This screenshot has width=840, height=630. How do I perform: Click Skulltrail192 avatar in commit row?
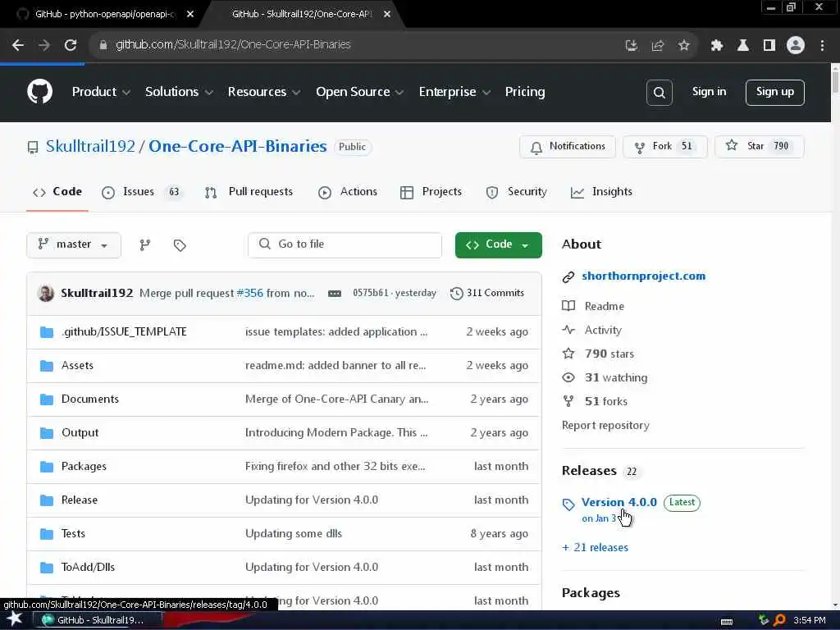[46, 293]
